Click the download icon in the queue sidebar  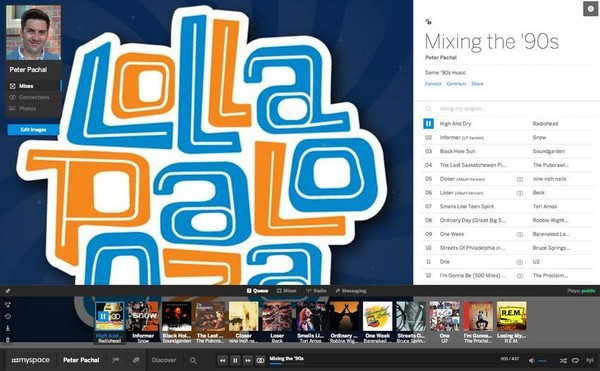point(8,328)
